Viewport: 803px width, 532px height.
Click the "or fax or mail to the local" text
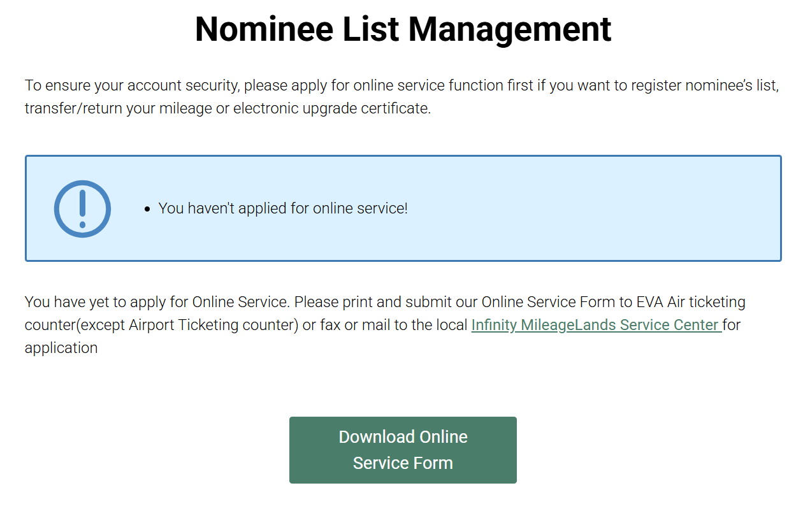[386, 325]
